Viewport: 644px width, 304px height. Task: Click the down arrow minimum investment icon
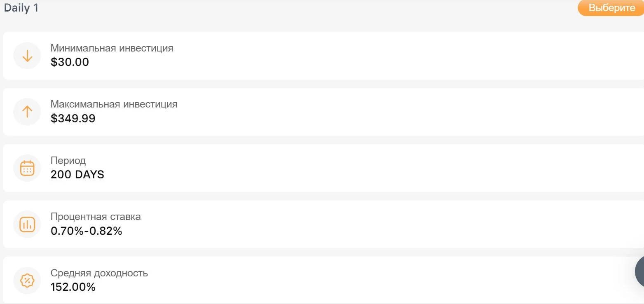pyautogui.click(x=27, y=56)
